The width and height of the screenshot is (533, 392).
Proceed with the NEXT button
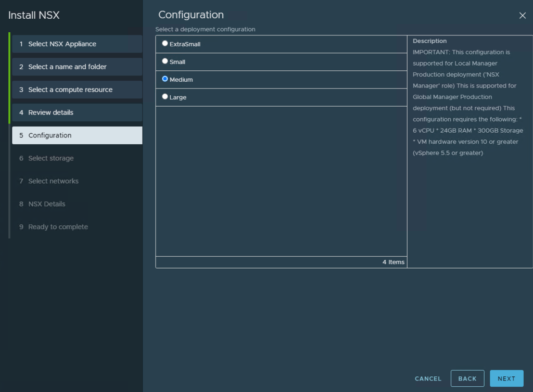coord(506,378)
